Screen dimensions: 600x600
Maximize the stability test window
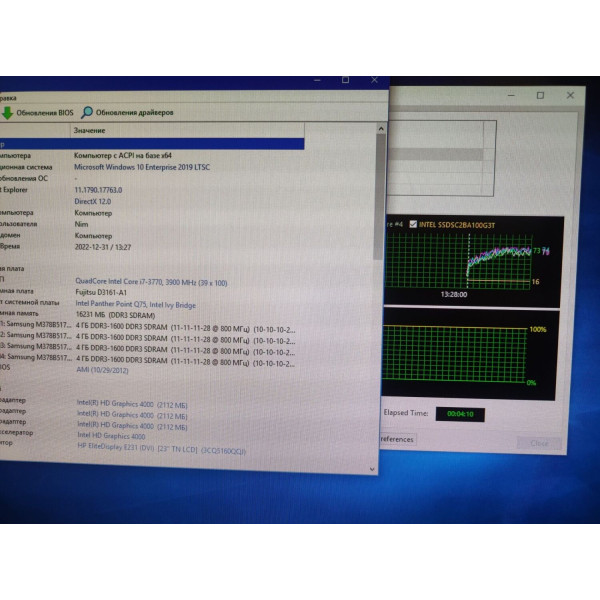(x=540, y=95)
